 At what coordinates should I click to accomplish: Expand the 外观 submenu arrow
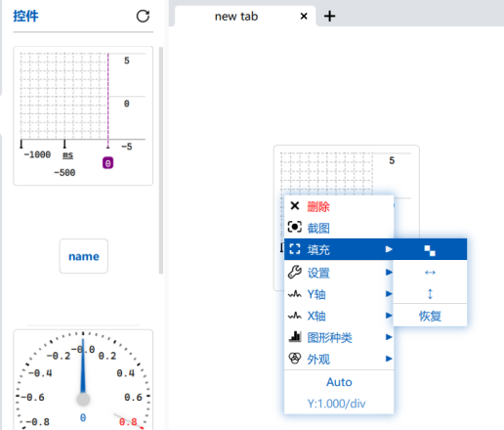coord(389,359)
